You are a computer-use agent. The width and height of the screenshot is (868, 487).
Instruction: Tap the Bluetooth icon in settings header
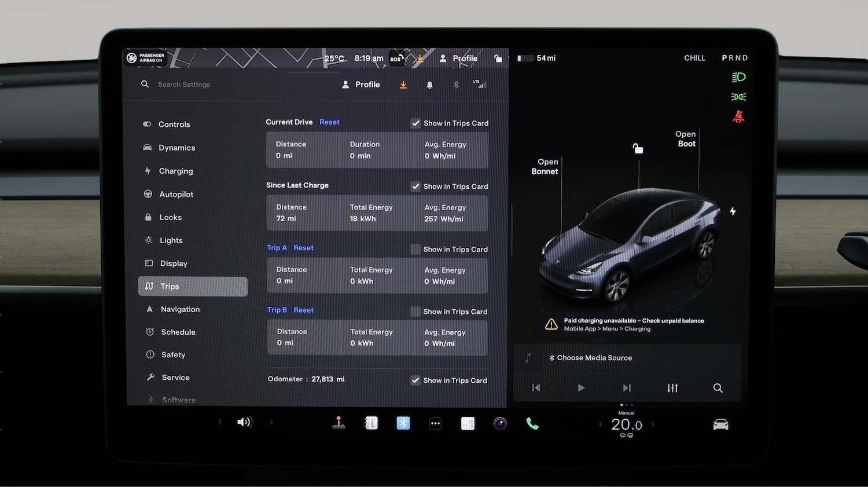[456, 85]
